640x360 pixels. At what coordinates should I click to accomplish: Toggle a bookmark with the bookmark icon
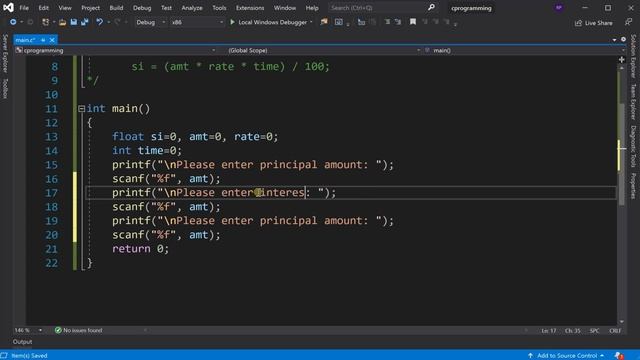(413, 22)
